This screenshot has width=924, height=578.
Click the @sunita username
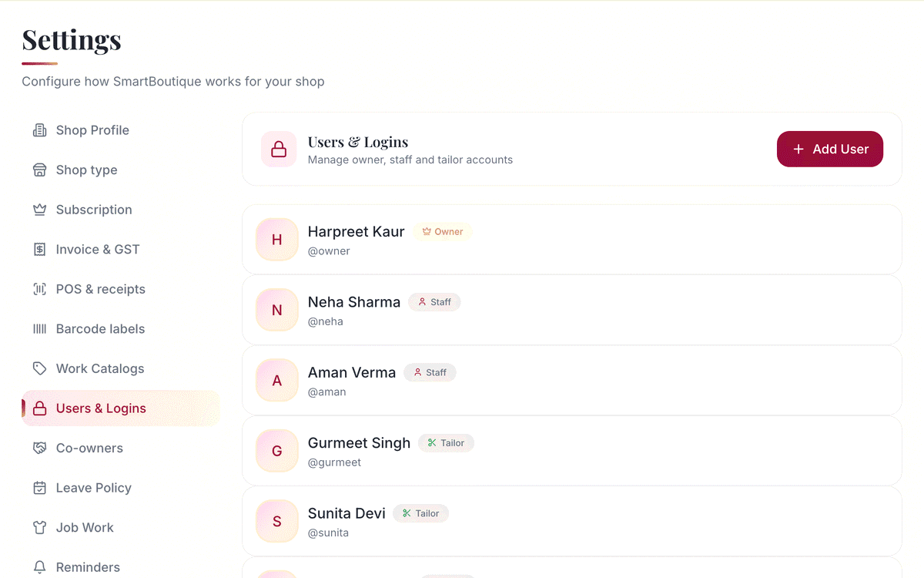click(x=328, y=533)
